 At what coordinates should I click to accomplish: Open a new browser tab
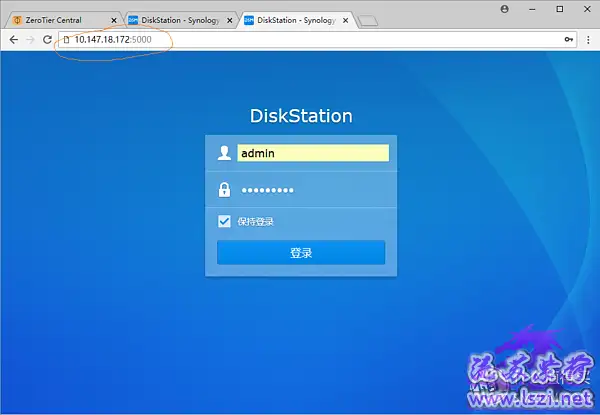368,21
